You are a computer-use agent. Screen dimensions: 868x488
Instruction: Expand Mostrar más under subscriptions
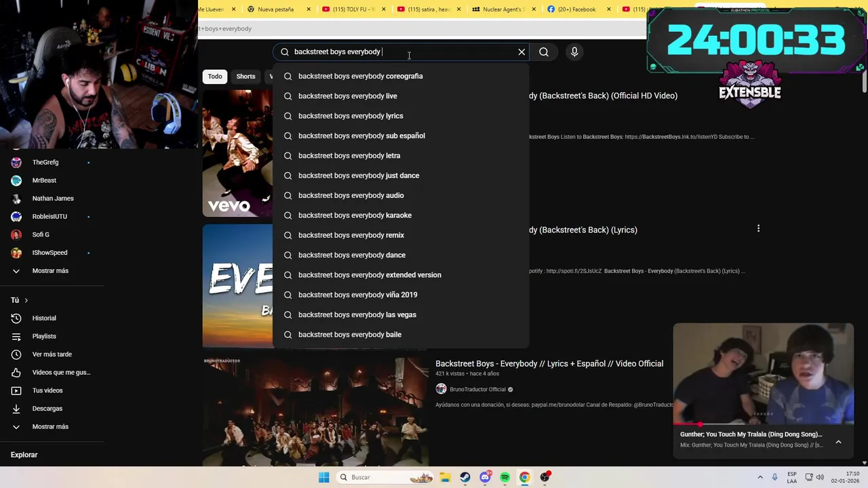[52, 271]
